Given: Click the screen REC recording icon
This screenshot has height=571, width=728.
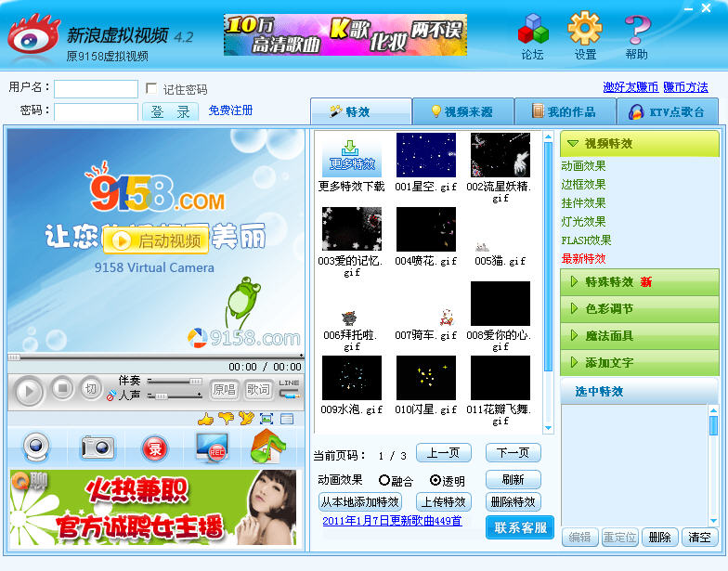Looking at the screenshot, I should [x=212, y=448].
